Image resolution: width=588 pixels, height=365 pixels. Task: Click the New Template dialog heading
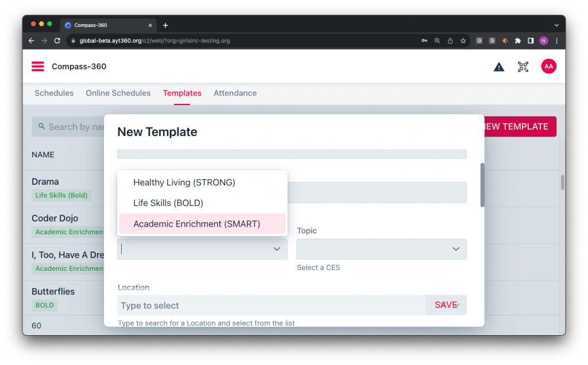click(157, 132)
